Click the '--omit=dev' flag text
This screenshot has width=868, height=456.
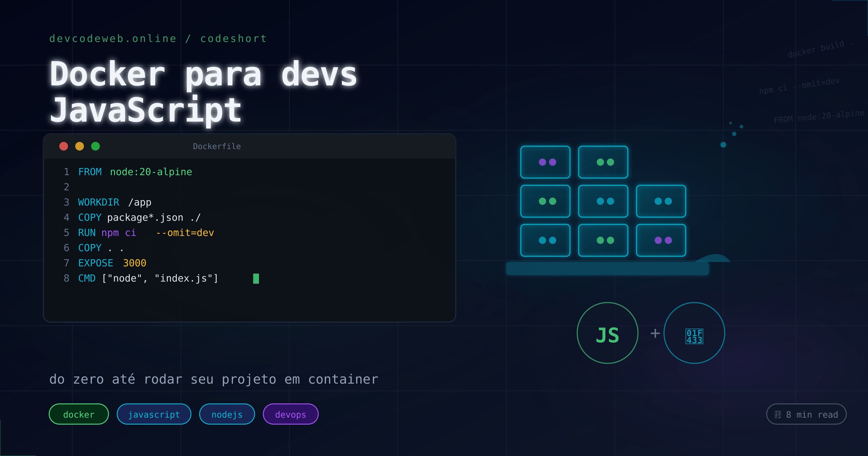point(185,232)
